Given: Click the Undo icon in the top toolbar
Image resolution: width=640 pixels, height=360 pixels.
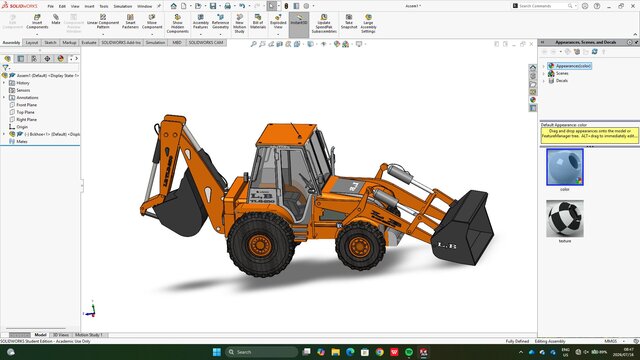Looking at the screenshot, I should click(x=242, y=6).
